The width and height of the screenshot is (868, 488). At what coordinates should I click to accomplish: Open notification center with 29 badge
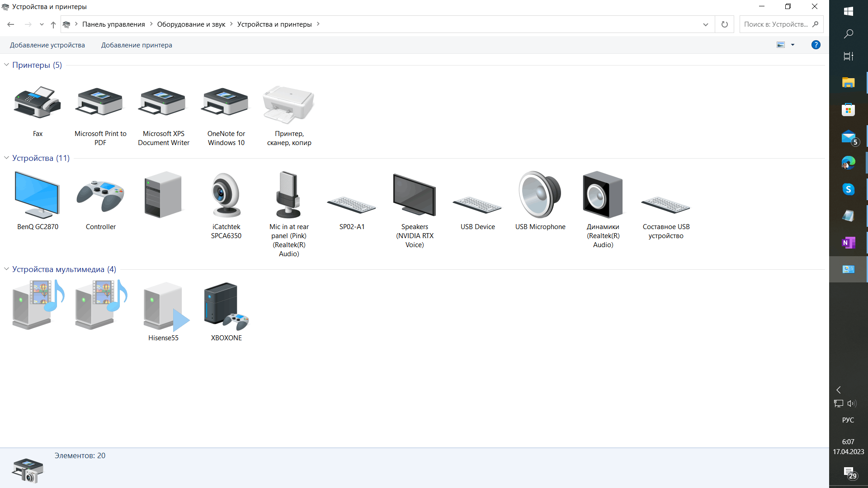849,473
